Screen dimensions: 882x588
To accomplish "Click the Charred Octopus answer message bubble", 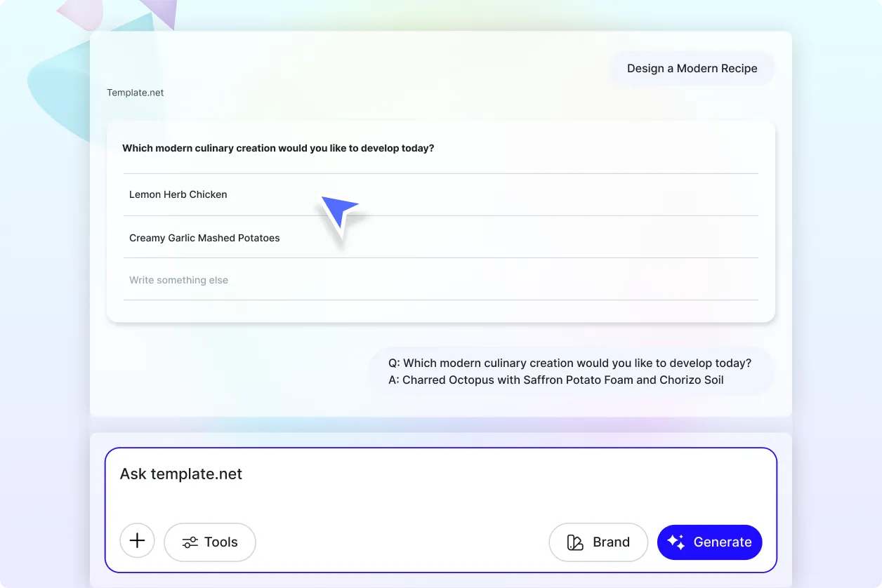I will 570,372.
